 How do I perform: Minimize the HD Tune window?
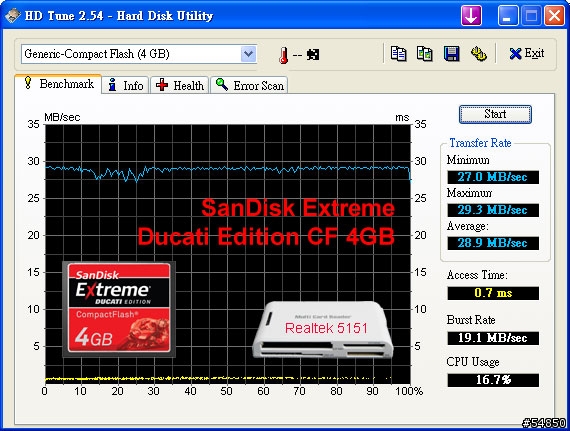[507, 16]
